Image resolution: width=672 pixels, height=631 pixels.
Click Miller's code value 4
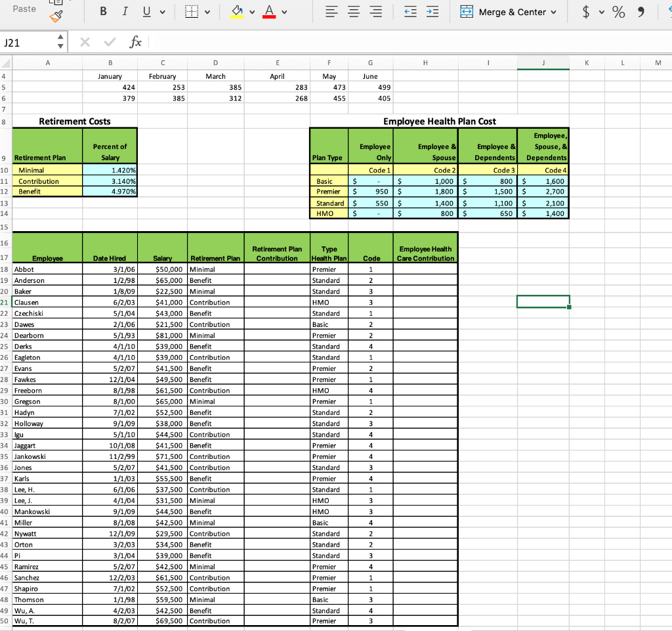click(x=371, y=523)
